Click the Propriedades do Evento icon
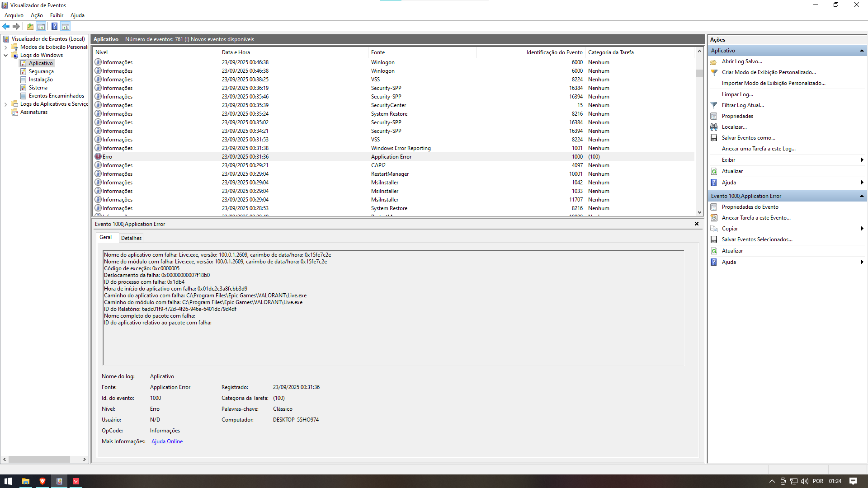Image resolution: width=868 pixels, height=488 pixels. point(714,207)
